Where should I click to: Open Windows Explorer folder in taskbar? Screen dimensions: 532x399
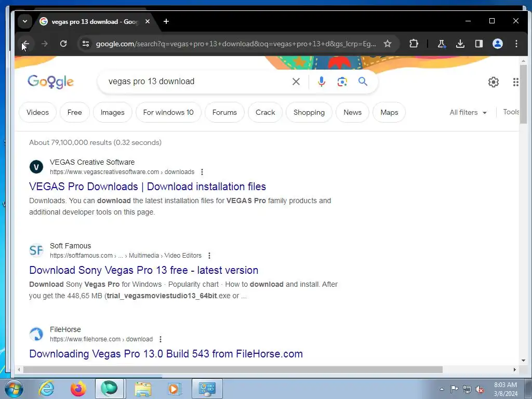(143, 389)
